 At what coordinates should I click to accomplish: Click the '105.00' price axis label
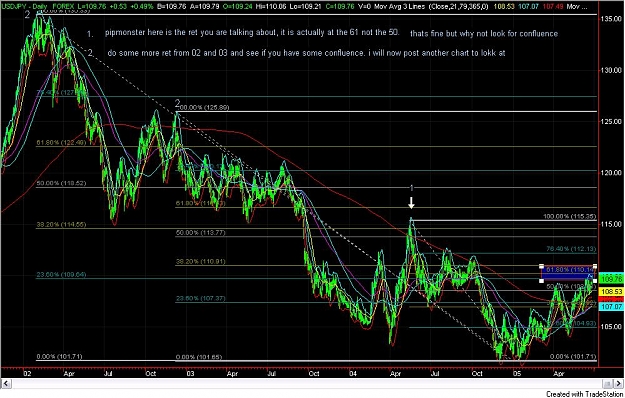click(612, 326)
